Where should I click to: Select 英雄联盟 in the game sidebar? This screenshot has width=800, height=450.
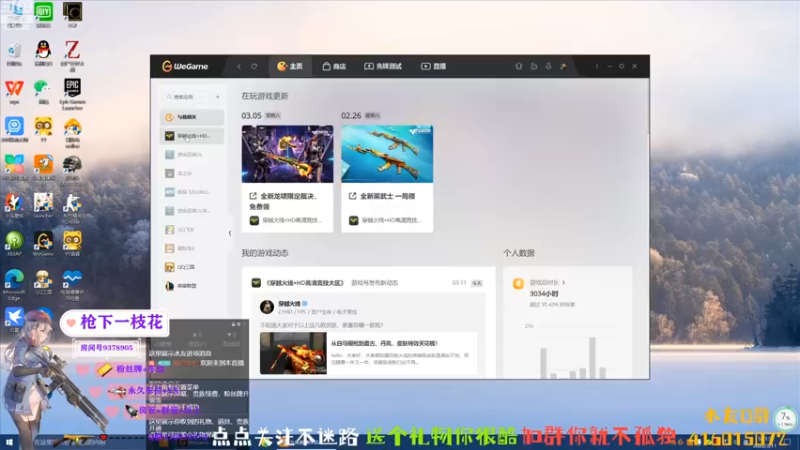(x=192, y=286)
